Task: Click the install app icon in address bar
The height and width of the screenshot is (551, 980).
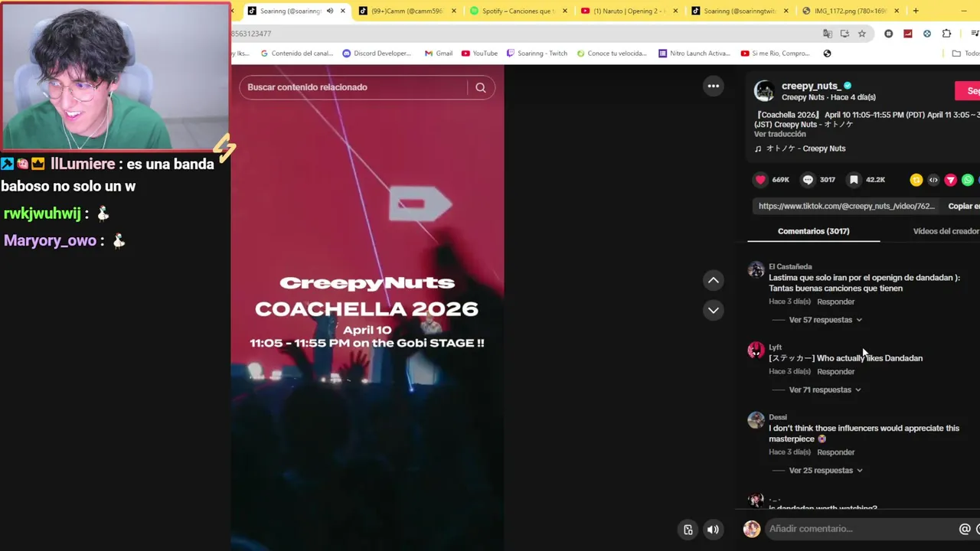Action: (844, 34)
